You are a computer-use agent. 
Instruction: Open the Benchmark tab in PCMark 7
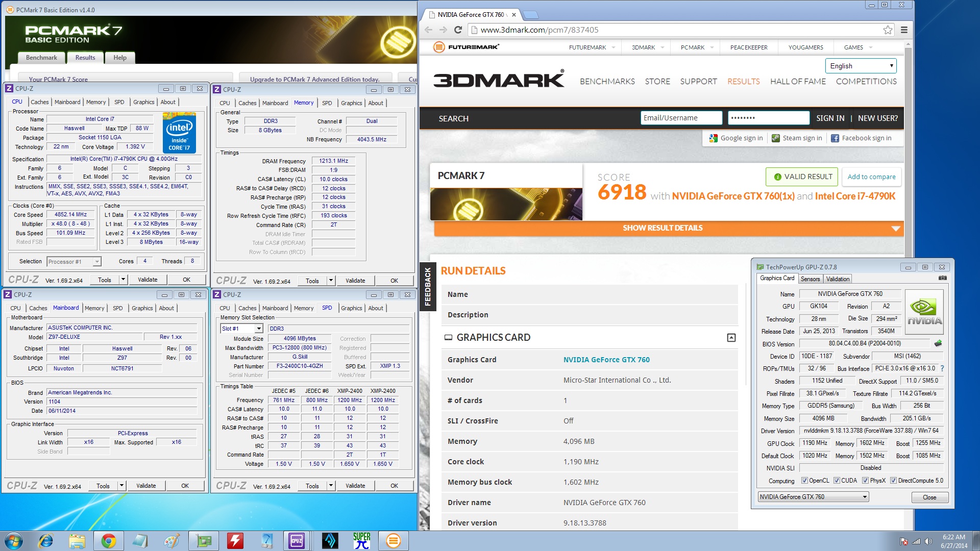coord(41,58)
